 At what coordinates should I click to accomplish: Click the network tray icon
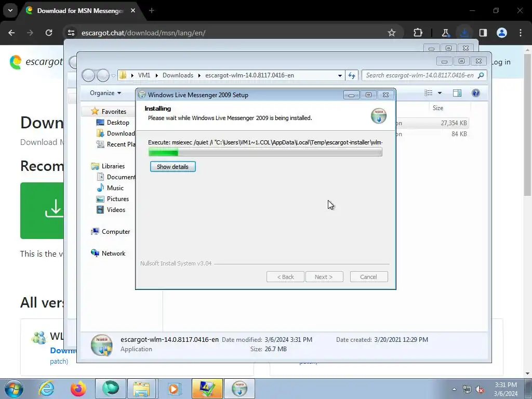point(467,390)
